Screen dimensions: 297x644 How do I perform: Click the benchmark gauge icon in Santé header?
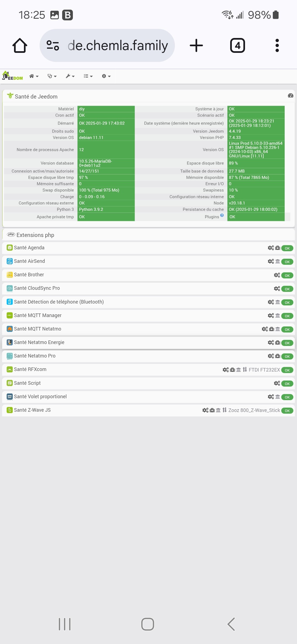290,95
